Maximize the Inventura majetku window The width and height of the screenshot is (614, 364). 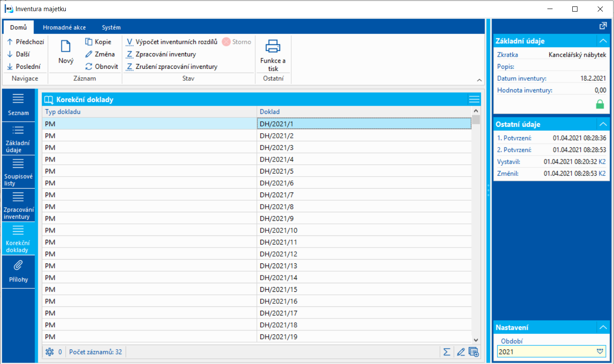[575, 9]
